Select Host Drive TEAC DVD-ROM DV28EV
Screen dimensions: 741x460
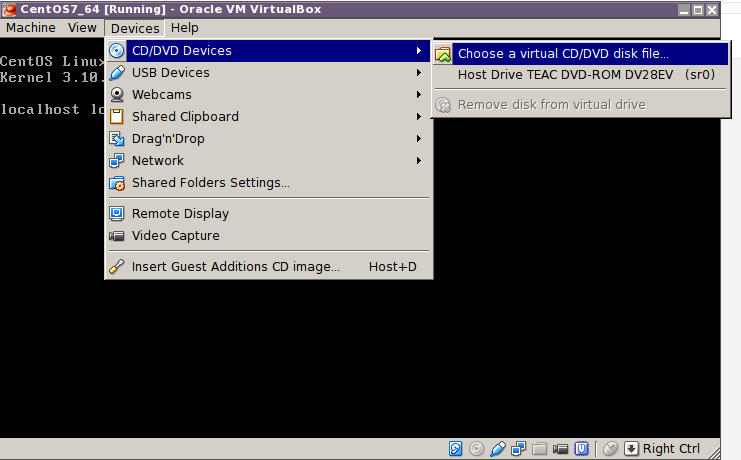(x=581, y=75)
